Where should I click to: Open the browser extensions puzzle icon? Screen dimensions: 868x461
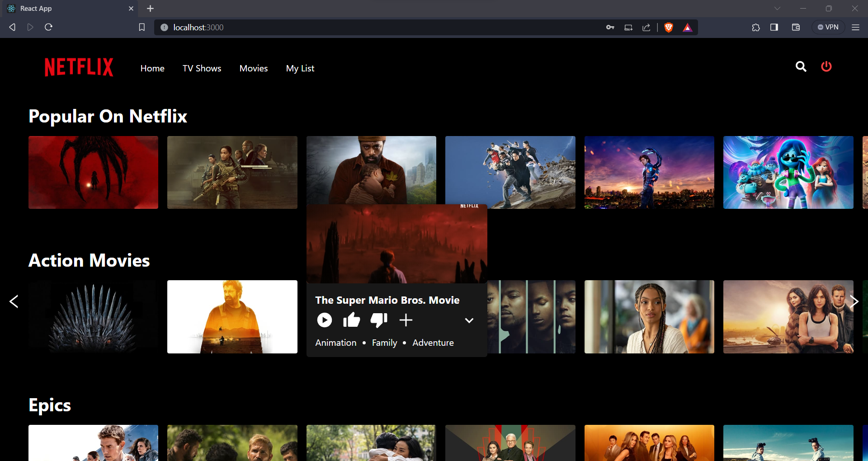coord(756,27)
